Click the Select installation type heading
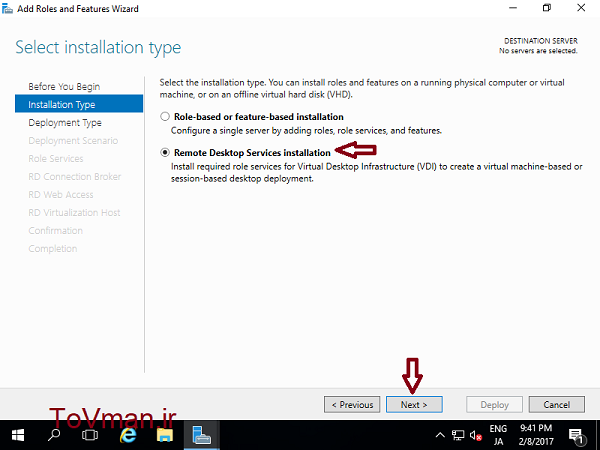Screen dimensions: 600x450 click(x=98, y=48)
